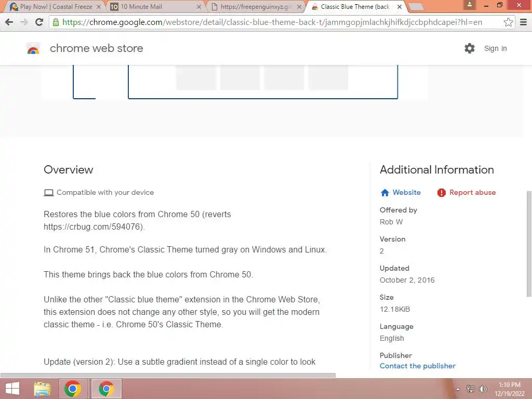
Task: Click the version number 2
Action: pyautogui.click(x=382, y=251)
